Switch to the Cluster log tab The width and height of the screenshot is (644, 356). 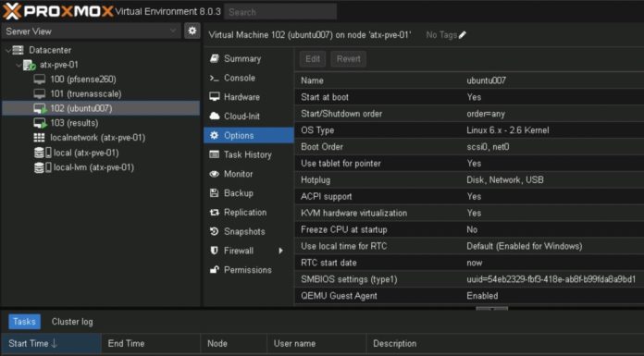tap(72, 322)
